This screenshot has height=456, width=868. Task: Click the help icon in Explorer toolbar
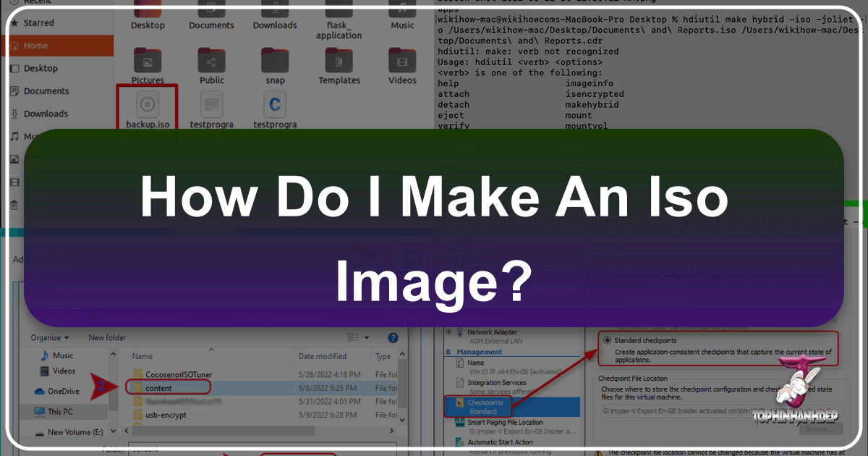(x=393, y=337)
